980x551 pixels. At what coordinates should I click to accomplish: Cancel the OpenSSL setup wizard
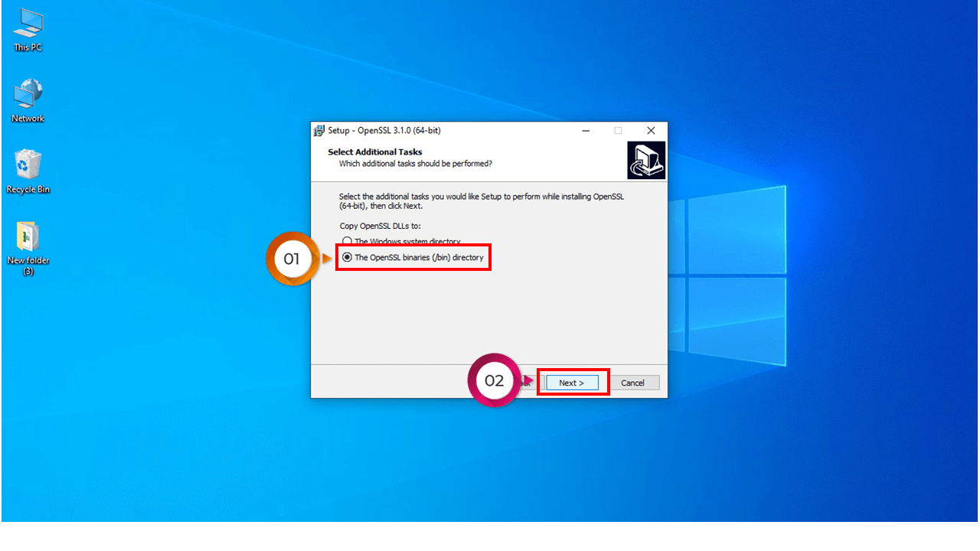(632, 383)
